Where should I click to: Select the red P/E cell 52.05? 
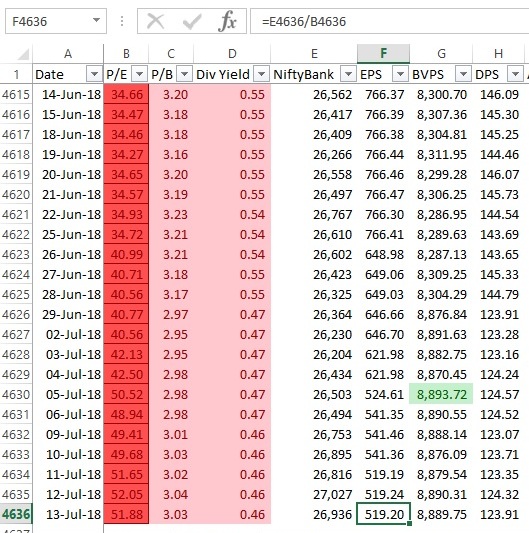pyautogui.click(x=126, y=495)
